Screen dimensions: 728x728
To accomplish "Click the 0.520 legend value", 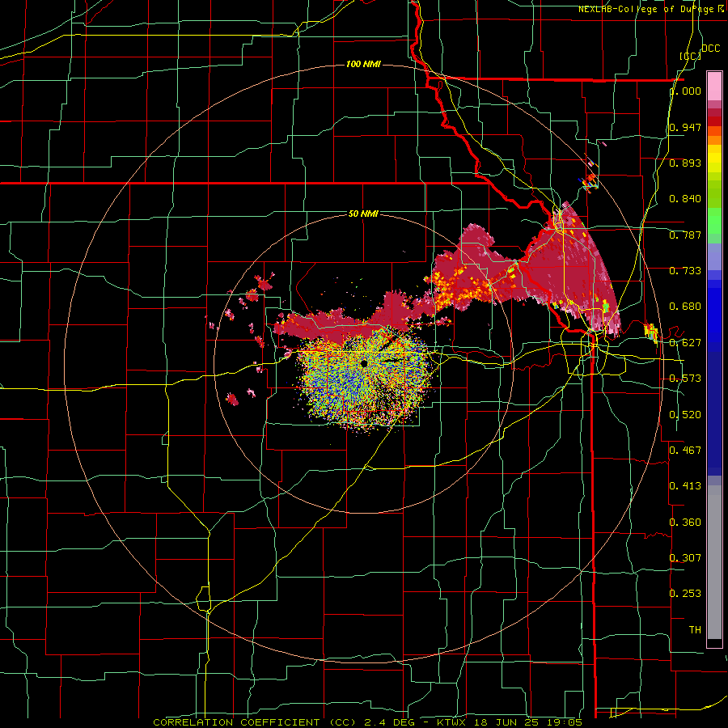I will [x=685, y=415].
